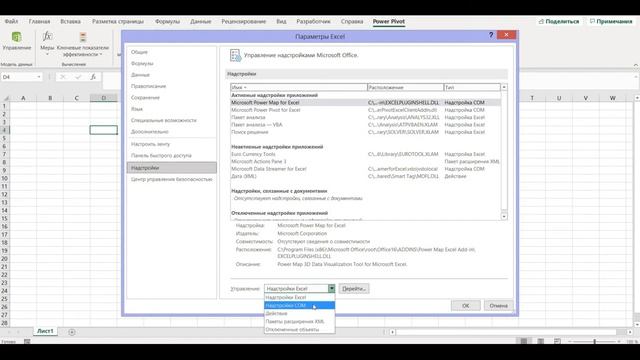
Task: Select Сохранение category in options sidebar
Action: point(171,98)
